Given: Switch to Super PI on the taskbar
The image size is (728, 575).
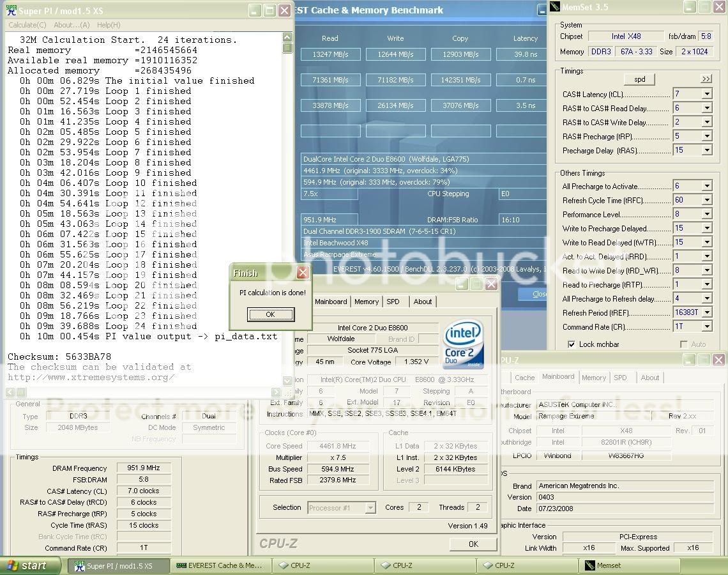Looking at the screenshot, I should coord(119,565).
